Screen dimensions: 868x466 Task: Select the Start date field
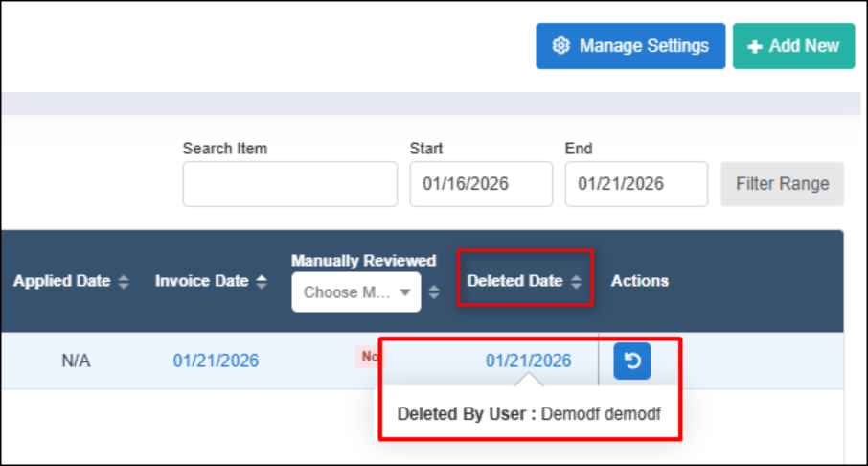[x=481, y=184]
